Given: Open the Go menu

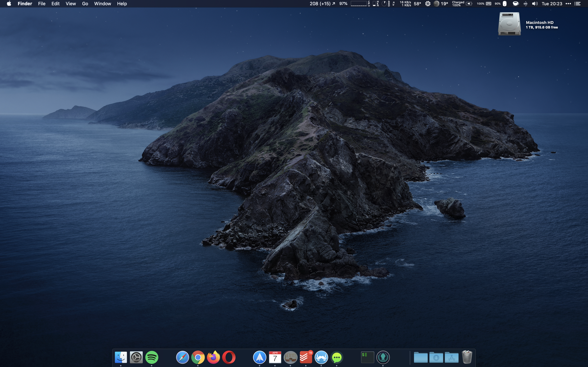Looking at the screenshot, I should click(85, 4).
